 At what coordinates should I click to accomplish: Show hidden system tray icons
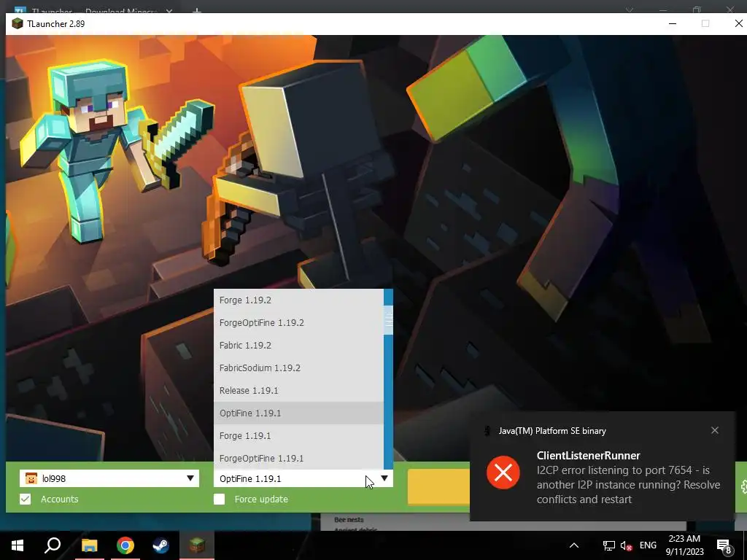574,545
